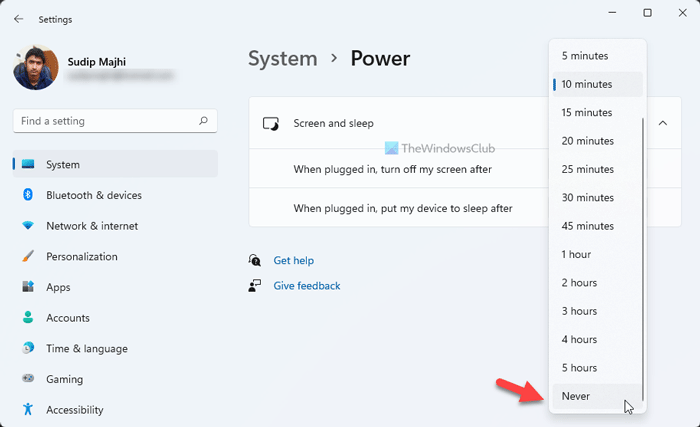Screen dimensions: 700x427
Task: Open Accessibility settings
Action: [74, 410]
